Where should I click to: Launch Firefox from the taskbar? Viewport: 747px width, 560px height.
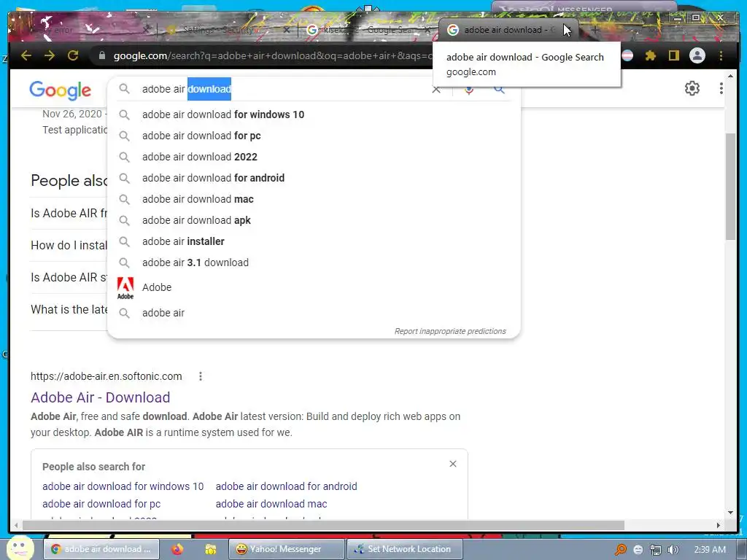(177, 549)
